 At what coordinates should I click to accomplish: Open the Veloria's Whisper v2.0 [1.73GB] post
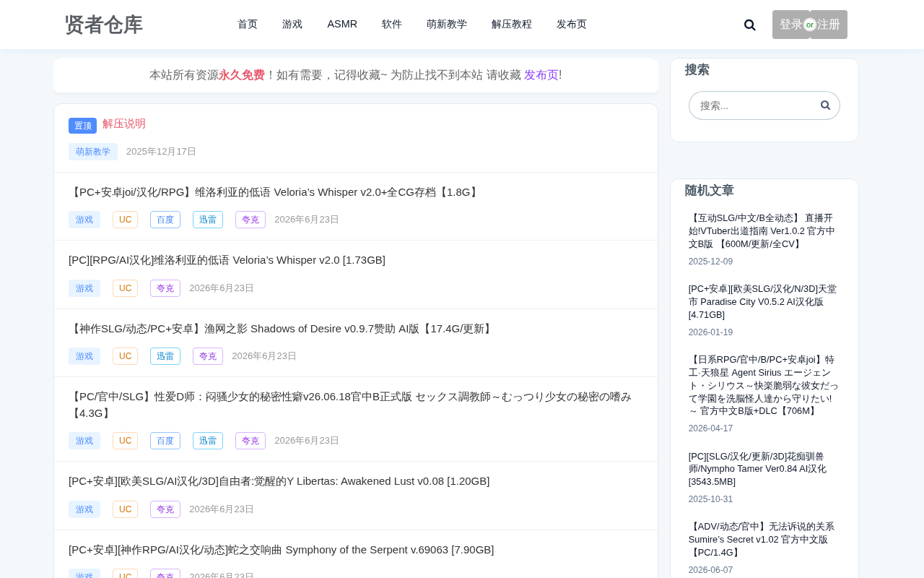tap(227, 260)
